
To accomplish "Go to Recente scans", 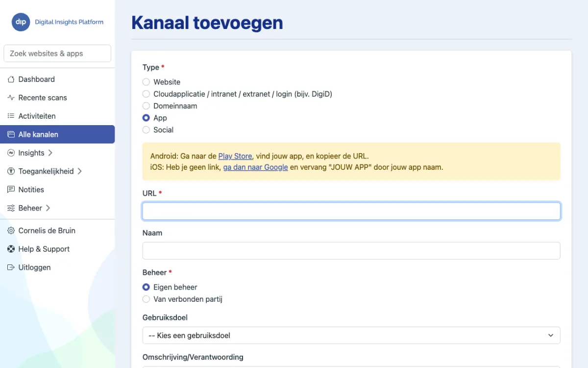I will [57, 98].
